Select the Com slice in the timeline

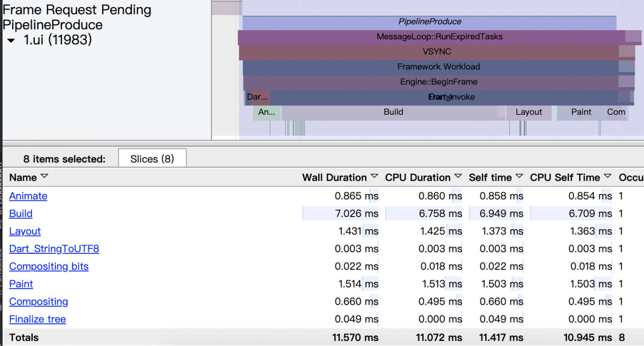point(616,112)
